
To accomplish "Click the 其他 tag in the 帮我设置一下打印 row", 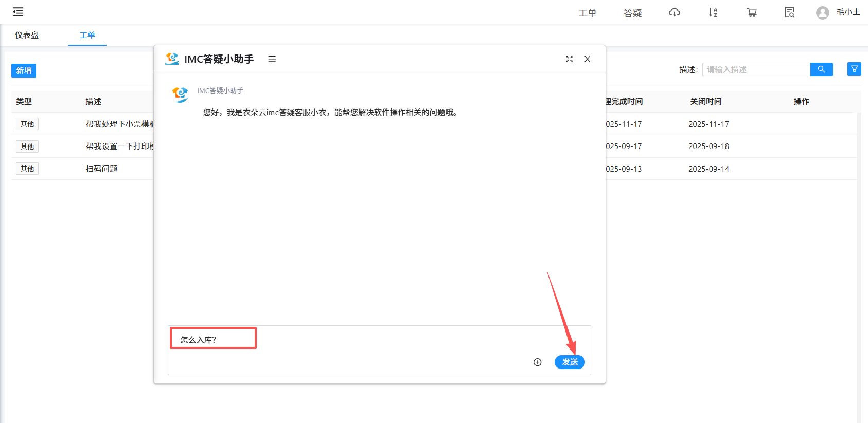I will [27, 146].
